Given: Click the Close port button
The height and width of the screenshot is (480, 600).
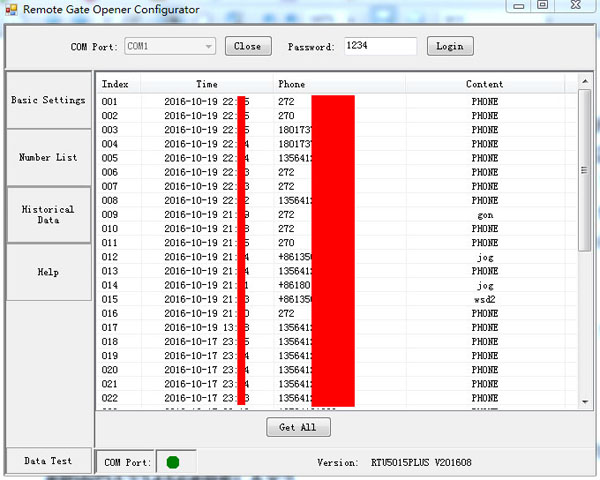Looking at the screenshot, I should (248, 46).
